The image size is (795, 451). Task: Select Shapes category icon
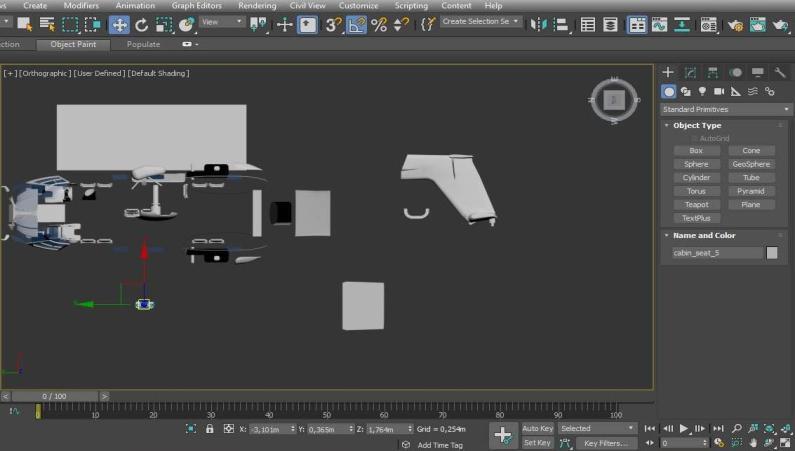pyautogui.click(x=686, y=92)
